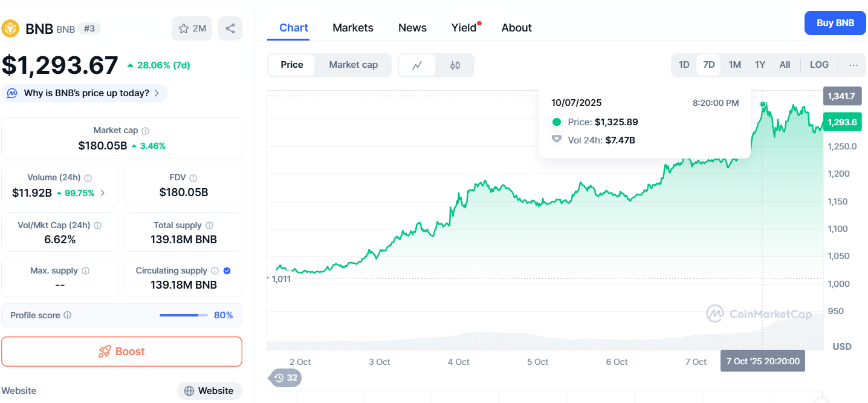This screenshot has height=403, width=868.
Task: Click the info icon next to Market cap
Action: (x=145, y=131)
